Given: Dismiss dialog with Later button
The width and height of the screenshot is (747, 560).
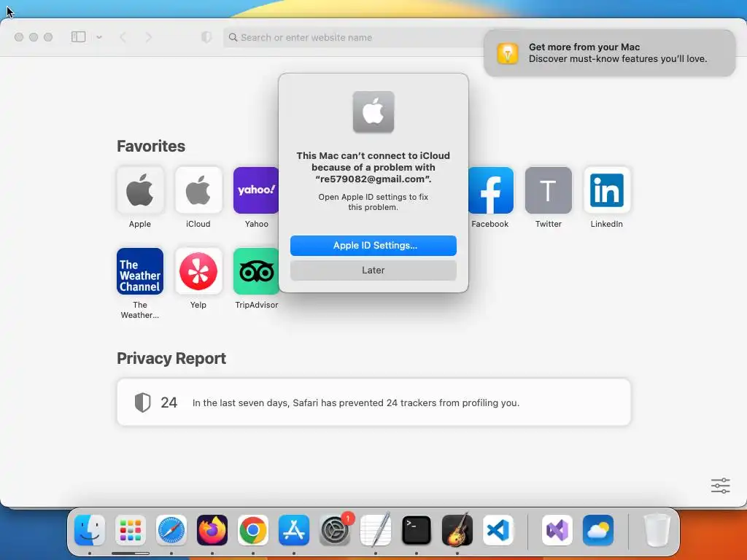Looking at the screenshot, I should 373,270.
